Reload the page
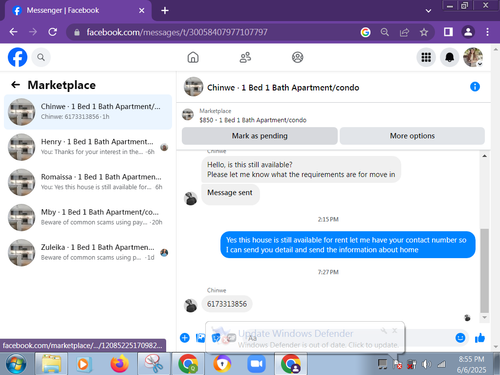500x375 pixels. coord(52,32)
